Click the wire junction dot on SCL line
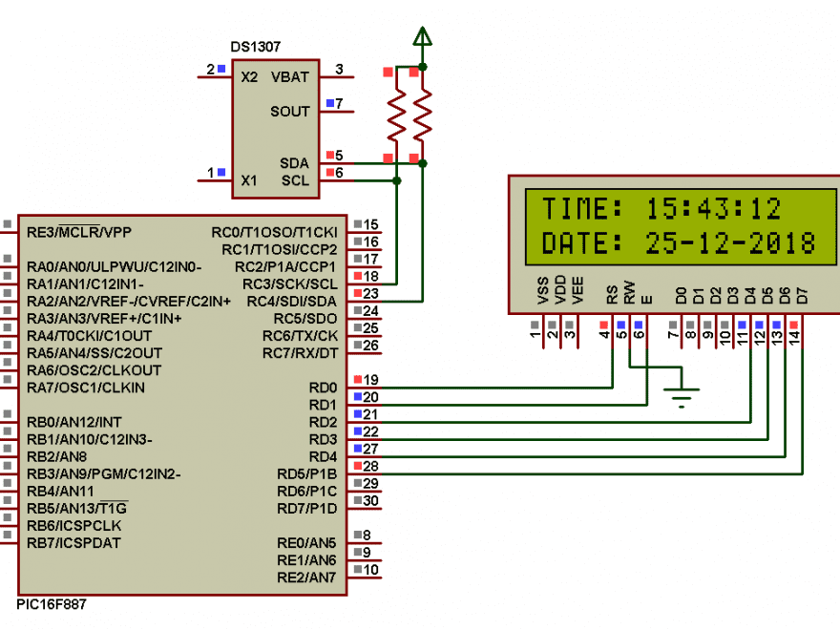The image size is (840, 630). click(396, 180)
